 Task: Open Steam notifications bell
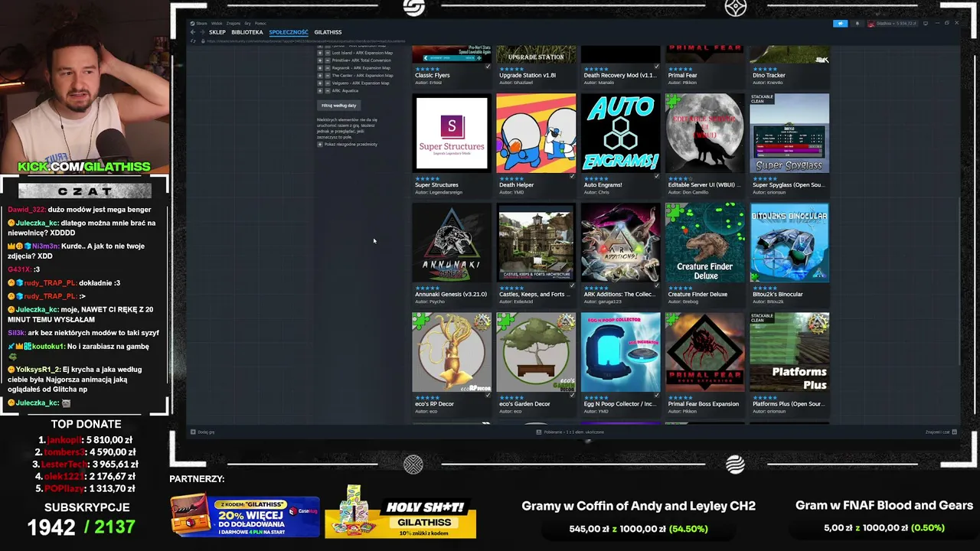click(x=857, y=24)
